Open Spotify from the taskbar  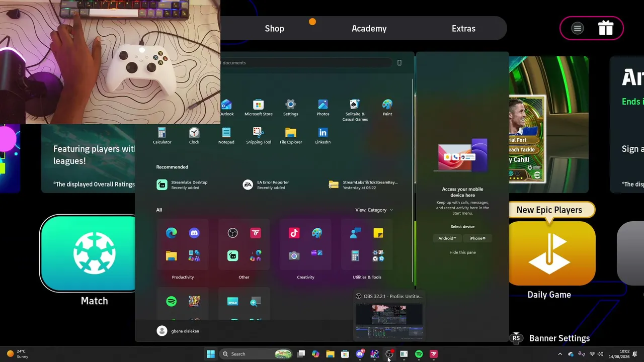click(419, 354)
